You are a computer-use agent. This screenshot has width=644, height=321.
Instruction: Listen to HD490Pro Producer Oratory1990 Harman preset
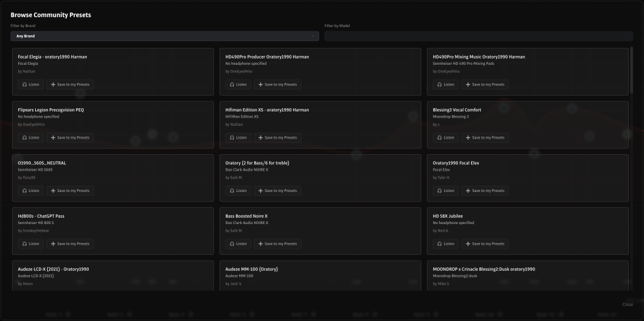[x=238, y=85]
